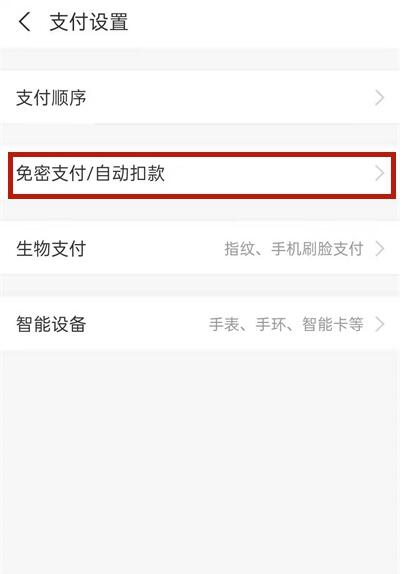Click blank header area right of 支付设置
Image resolution: width=402 pixels, height=574 pixels.
(x=264, y=22)
